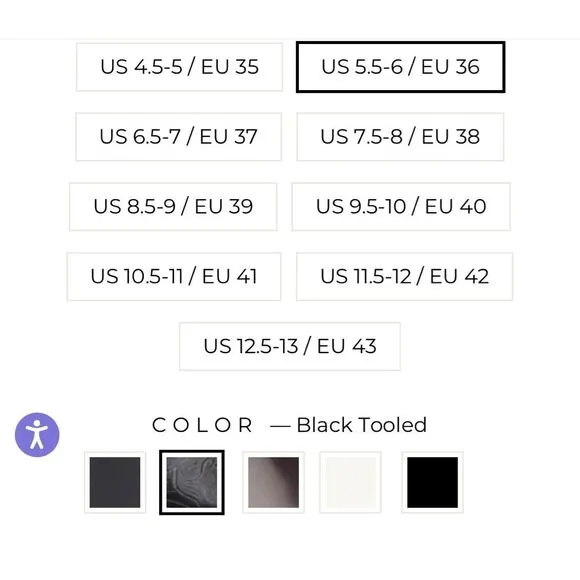580x580 pixels.
Task: Choose size US 5.5-6 / EU 36
Action: 401,67
